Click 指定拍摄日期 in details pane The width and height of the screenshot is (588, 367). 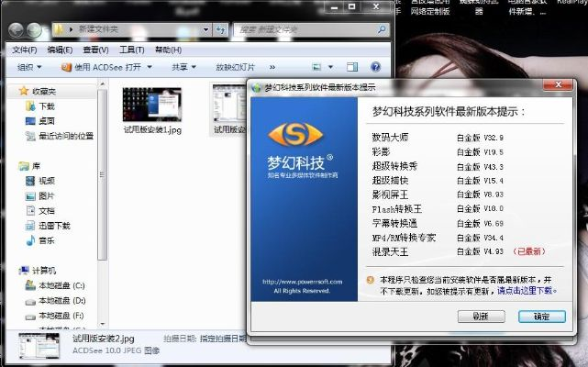[222, 339]
